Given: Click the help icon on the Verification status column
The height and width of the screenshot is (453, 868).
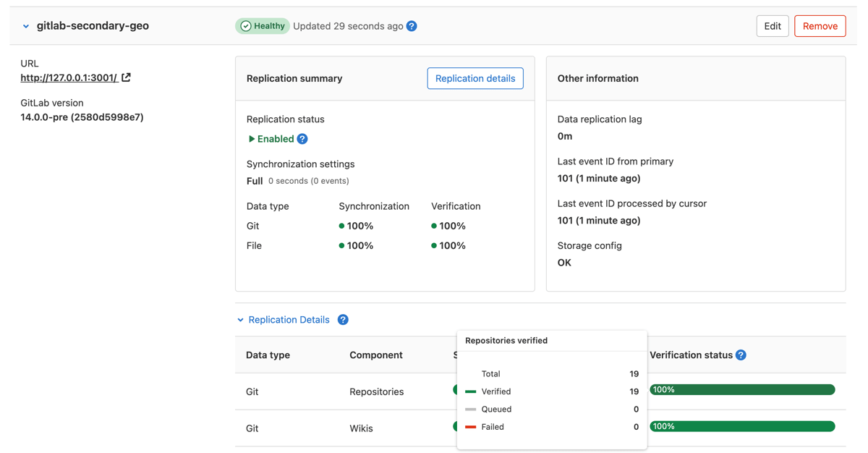Looking at the screenshot, I should click(740, 355).
